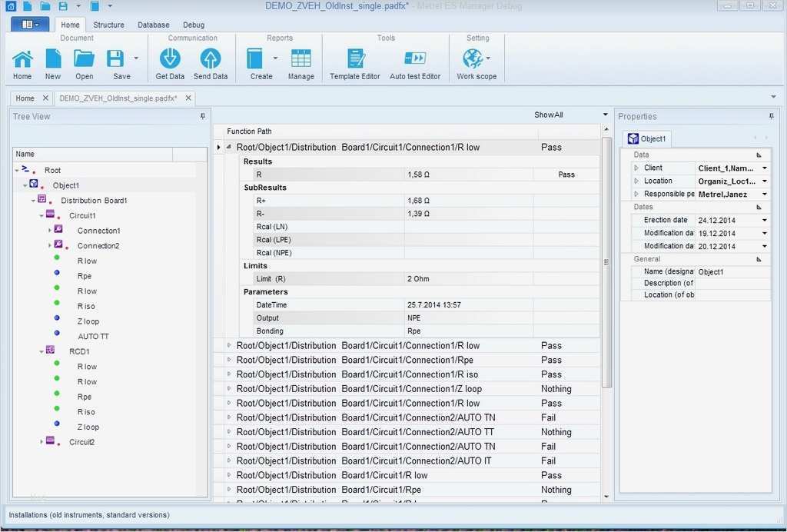
Task: Click the Create report icon
Action: [x=255, y=59]
